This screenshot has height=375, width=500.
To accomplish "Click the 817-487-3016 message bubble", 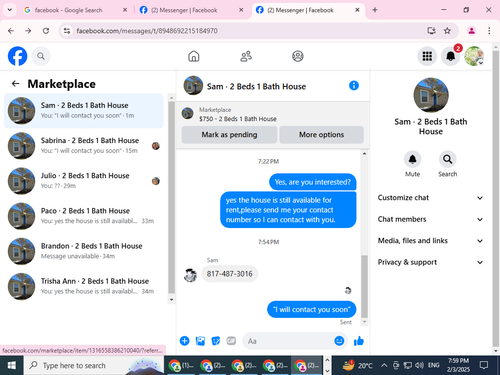I will (229, 274).
